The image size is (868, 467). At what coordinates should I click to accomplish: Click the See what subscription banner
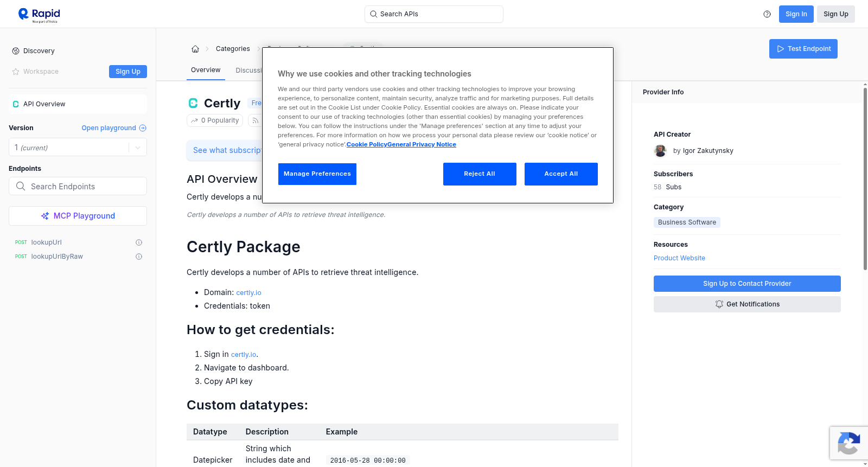pyautogui.click(x=225, y=150)
